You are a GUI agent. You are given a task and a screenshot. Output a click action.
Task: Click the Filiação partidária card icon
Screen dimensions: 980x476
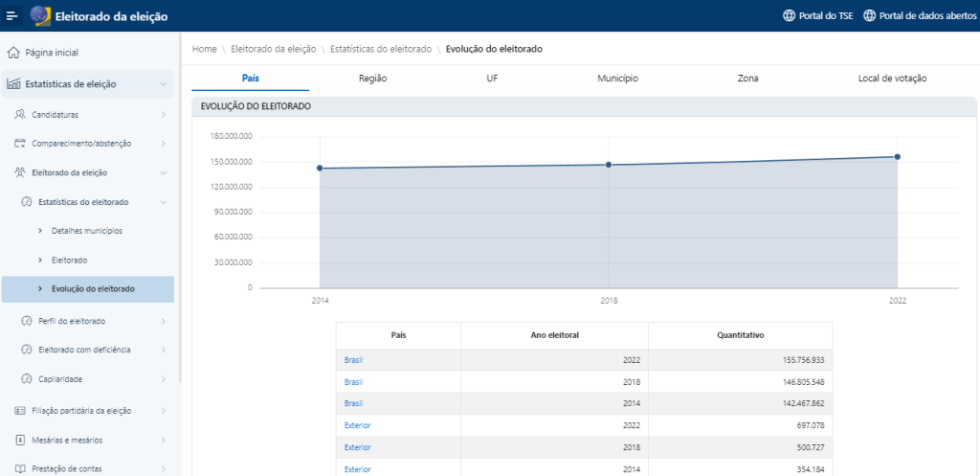point(20,410)
